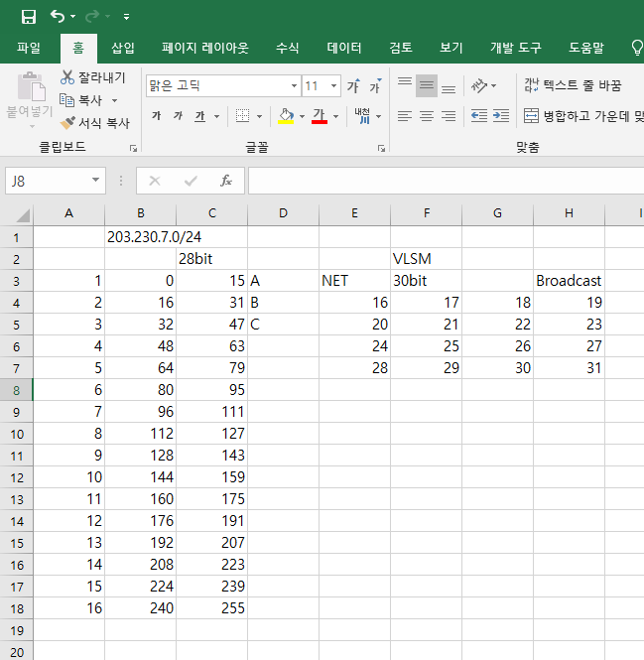644x660 pixels.
Task: Open the font color dropdown arrow
Action: 335,116
